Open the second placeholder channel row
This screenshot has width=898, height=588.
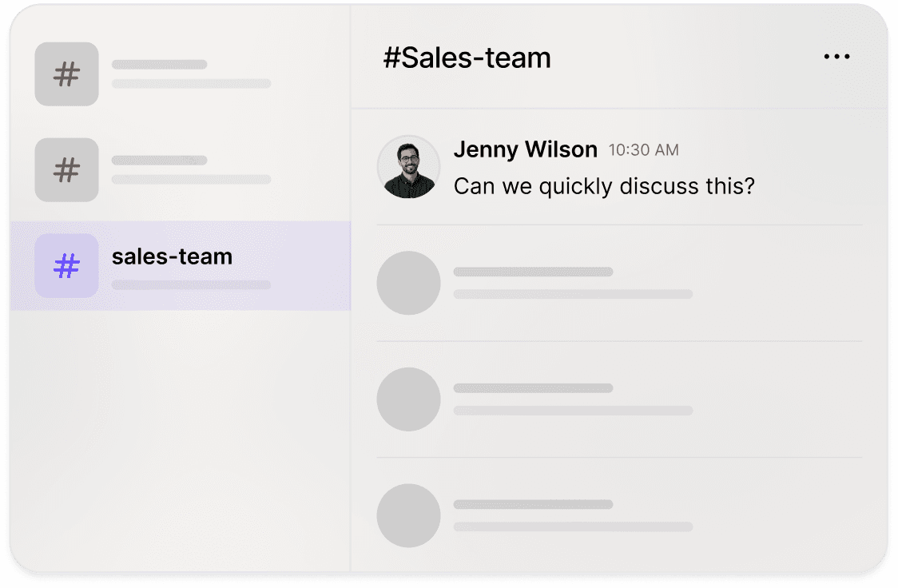click(x=181, y=170)
